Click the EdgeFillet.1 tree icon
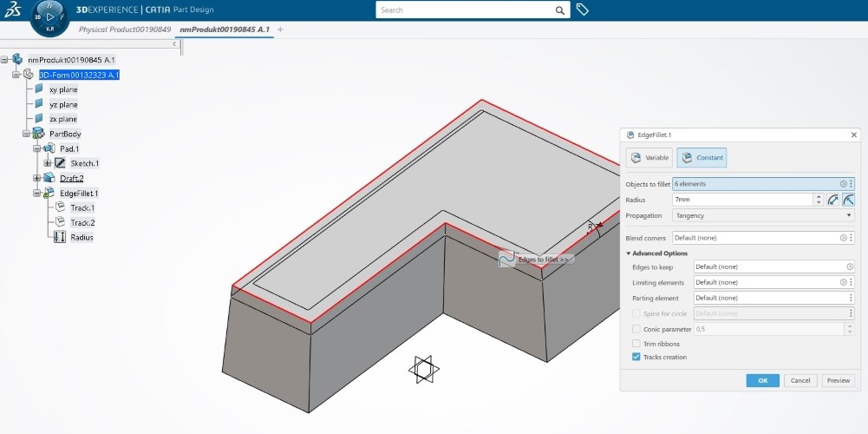 [x=49, y=193]
